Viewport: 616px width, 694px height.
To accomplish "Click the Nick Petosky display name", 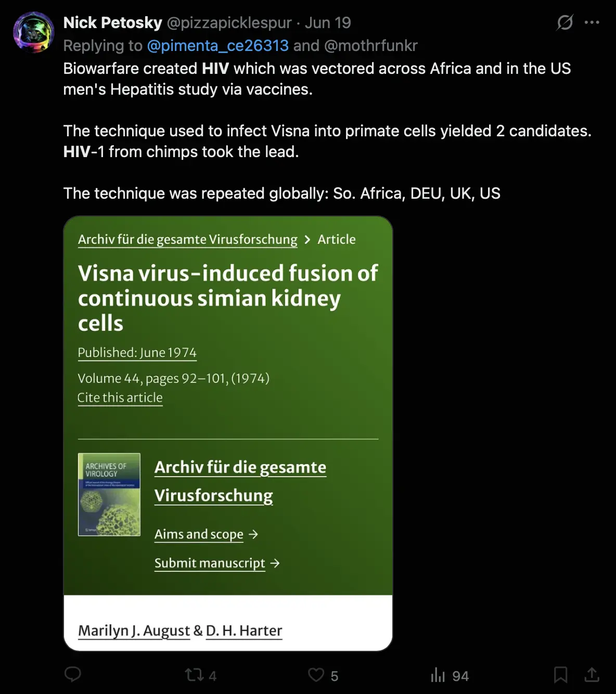I will 113,23.
